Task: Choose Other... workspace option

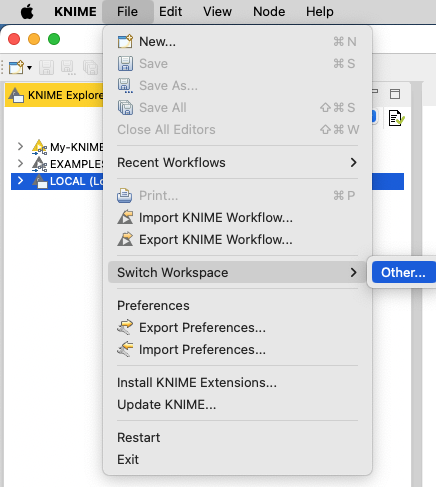Action: click(x=404, y=272)
